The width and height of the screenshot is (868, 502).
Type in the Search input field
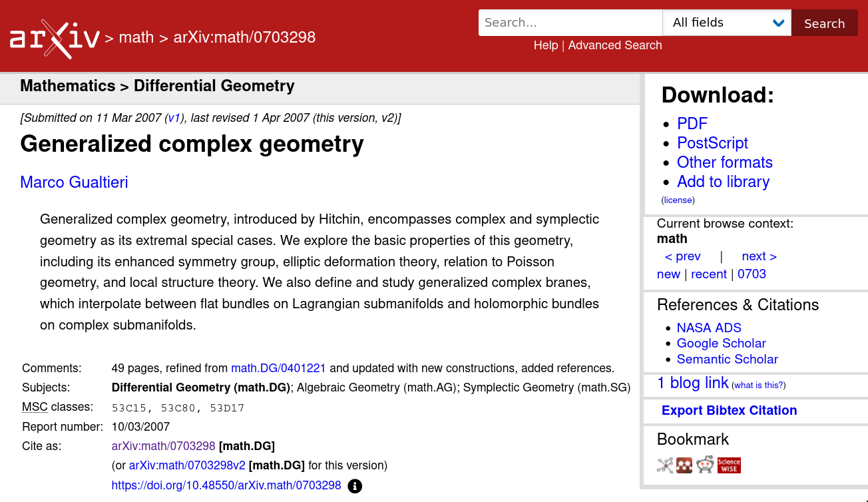point(570,23)
